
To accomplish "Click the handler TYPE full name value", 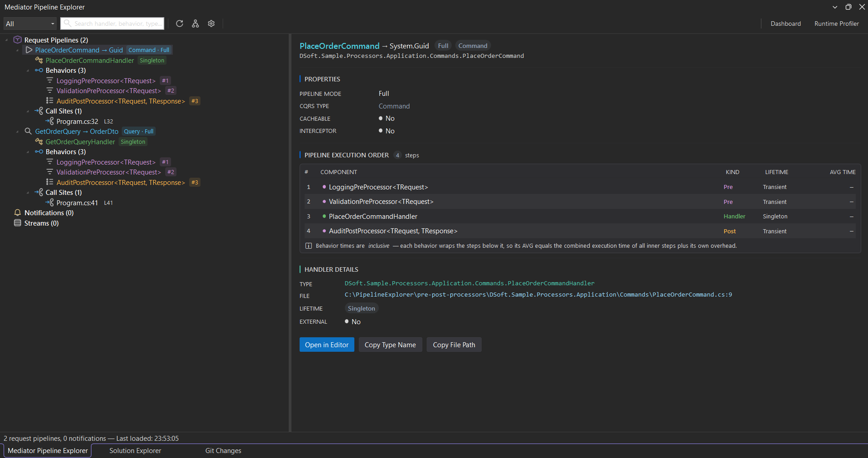I will click(x=469, y=283).
